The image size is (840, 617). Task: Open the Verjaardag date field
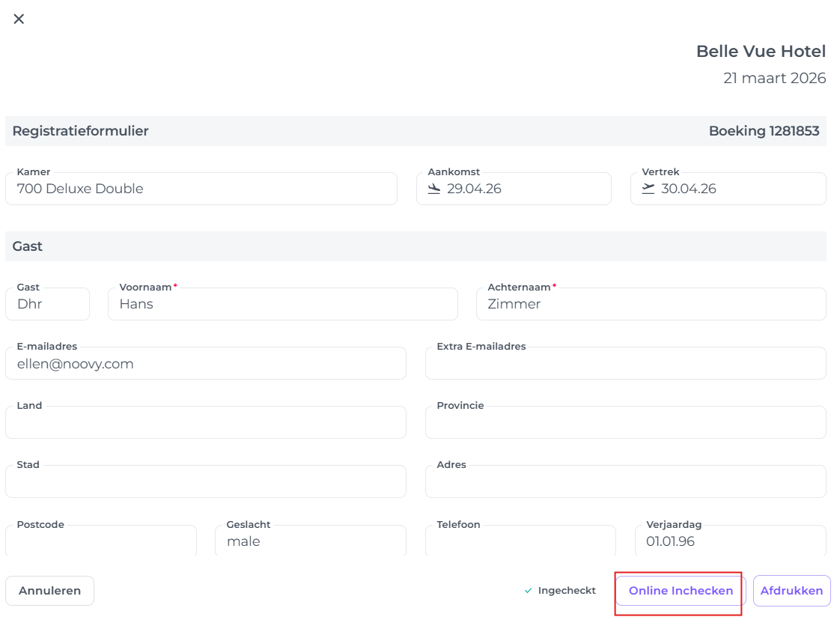[x=730, y=541]
